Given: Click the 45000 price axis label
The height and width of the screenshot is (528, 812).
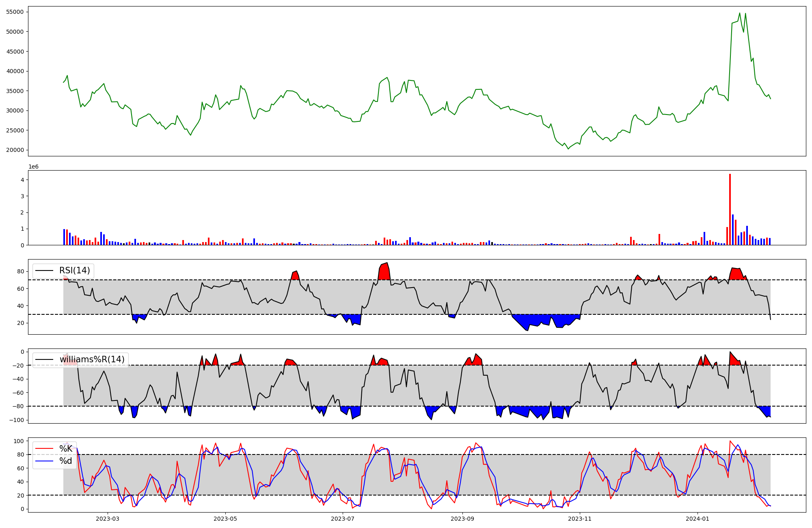Looking at the screenshot, I should pyautogui.click(x=15, y=52).
